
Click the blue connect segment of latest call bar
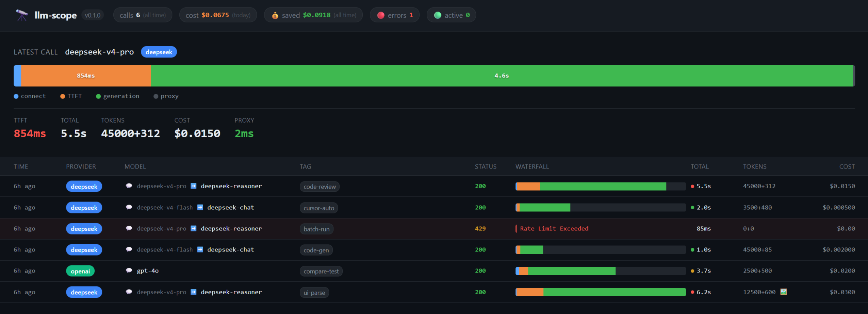pos(17,76)
